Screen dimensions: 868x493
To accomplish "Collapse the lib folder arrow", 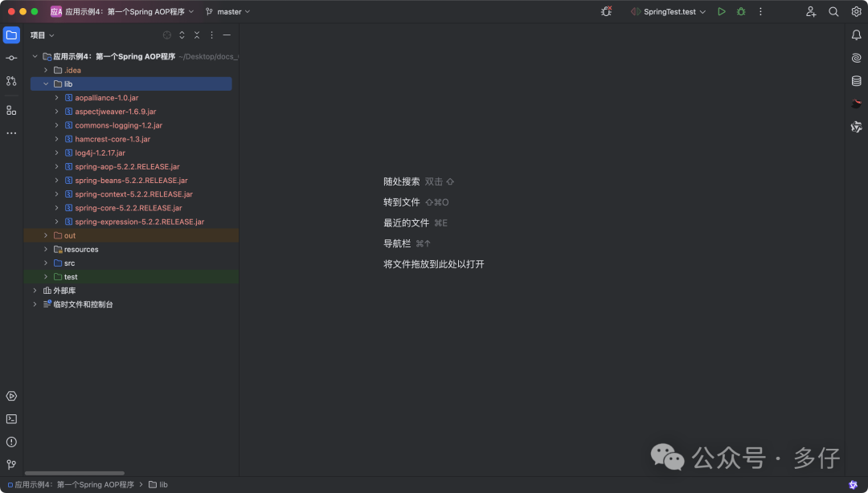I will (x=46, y=84).
